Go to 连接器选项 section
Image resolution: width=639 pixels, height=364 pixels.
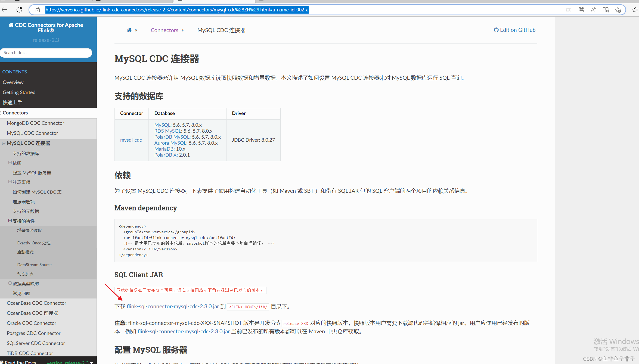23,202
